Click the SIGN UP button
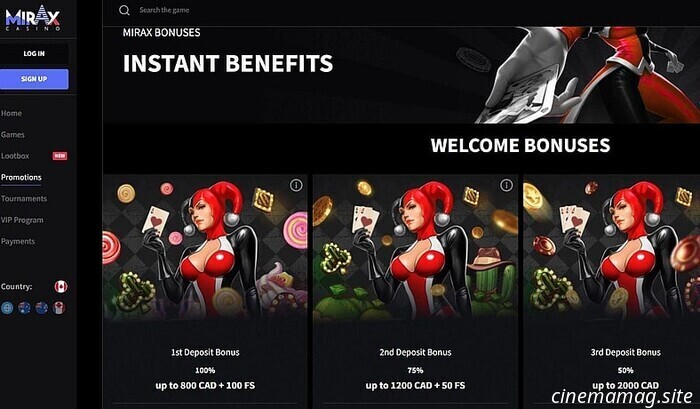The width and height of the screenshot is (700, 409). [34, 79]
